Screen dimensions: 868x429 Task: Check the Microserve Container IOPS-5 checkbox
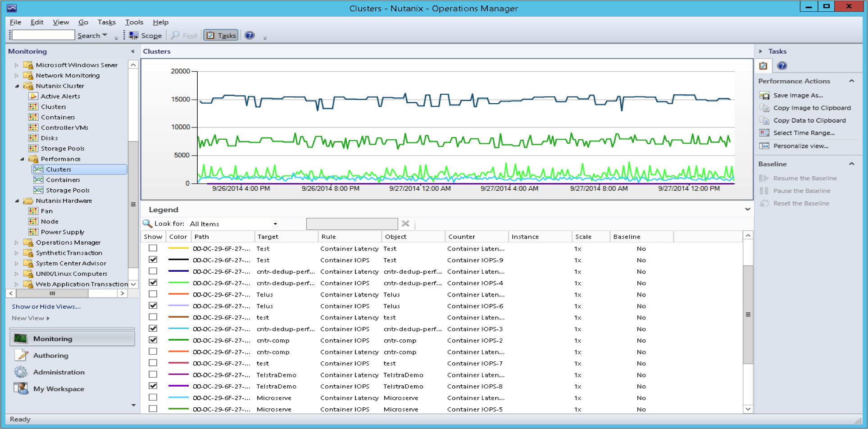click(153, 409)
